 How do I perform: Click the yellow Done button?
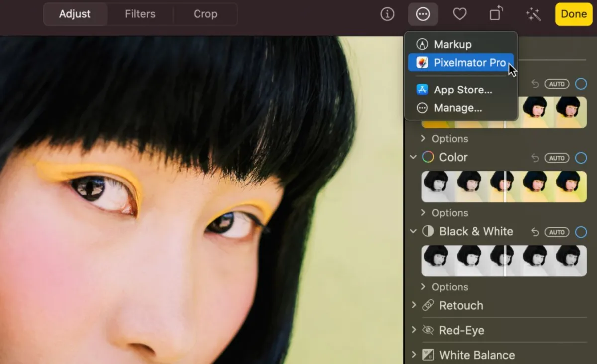[x=574, y=14]
